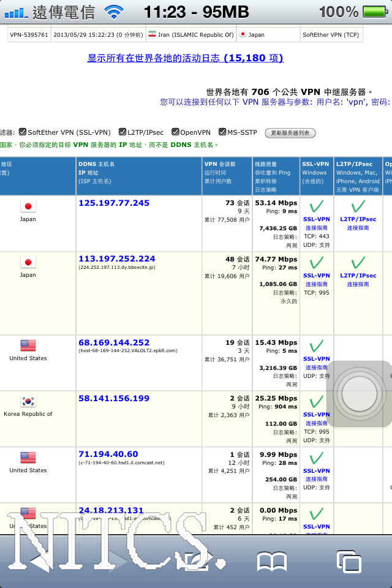
Task: Open L2TP/IPsec link for 113.197.252.224
Action: pos(358,275)
